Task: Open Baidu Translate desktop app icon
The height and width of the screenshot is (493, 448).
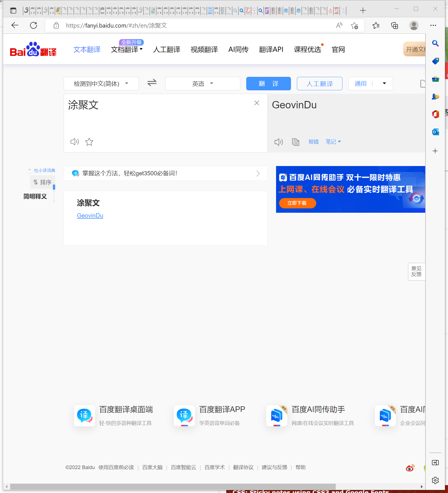Action: [x=84, y=416]
